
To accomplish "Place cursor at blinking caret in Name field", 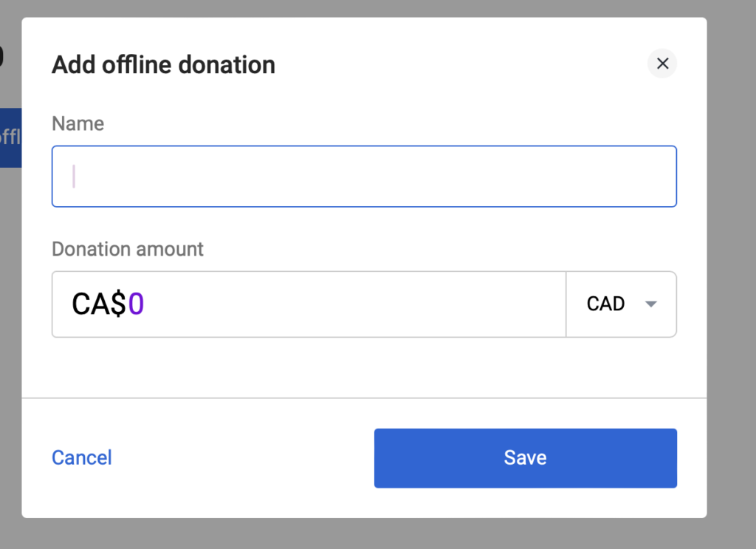I will (x=74, y=177).
